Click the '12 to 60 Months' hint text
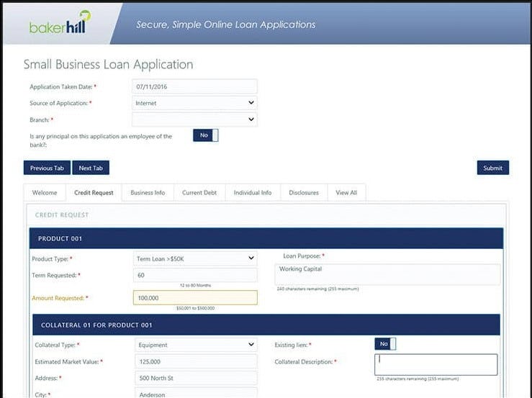Viewport: 532px width, 398px height. [x=195, y=285]
